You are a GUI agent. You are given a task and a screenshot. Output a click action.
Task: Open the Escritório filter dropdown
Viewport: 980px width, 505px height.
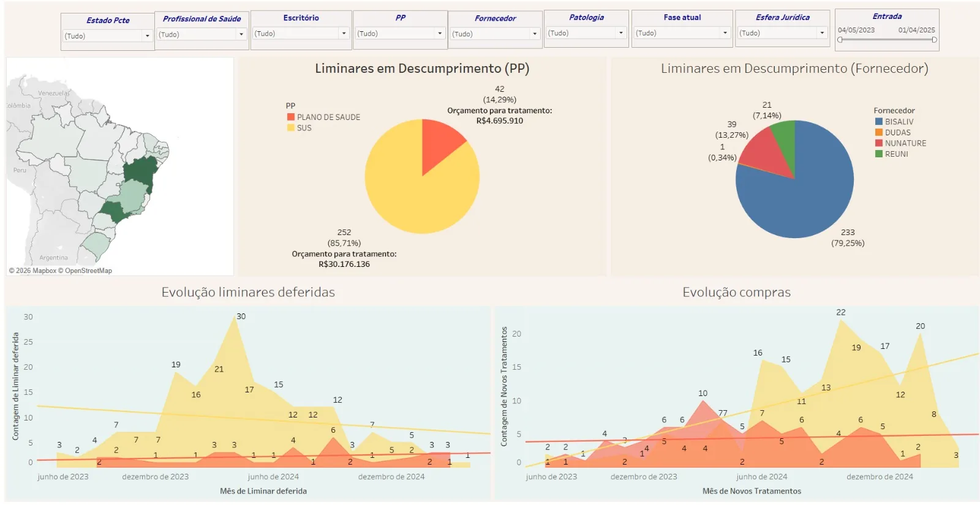coord(301,34)
